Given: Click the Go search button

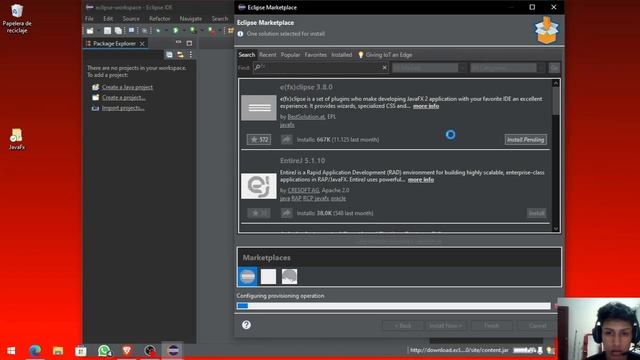Looking at the screenshot, I should coord(554,68).
